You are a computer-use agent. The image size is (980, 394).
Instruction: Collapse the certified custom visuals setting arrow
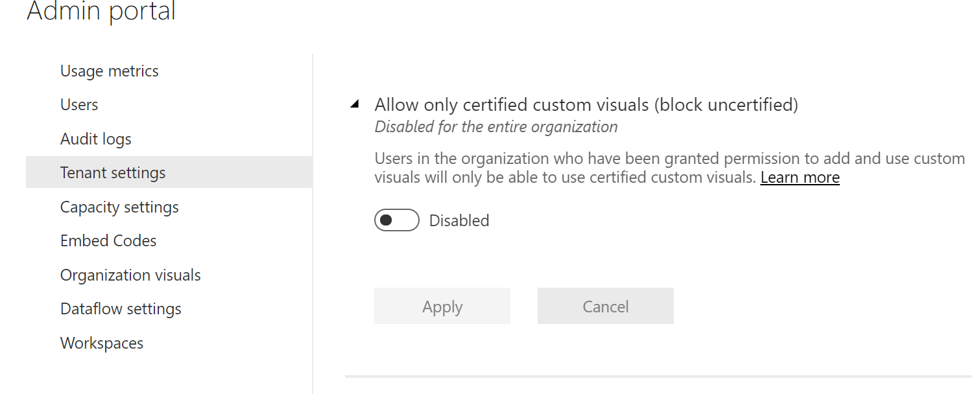click(355, 104)
